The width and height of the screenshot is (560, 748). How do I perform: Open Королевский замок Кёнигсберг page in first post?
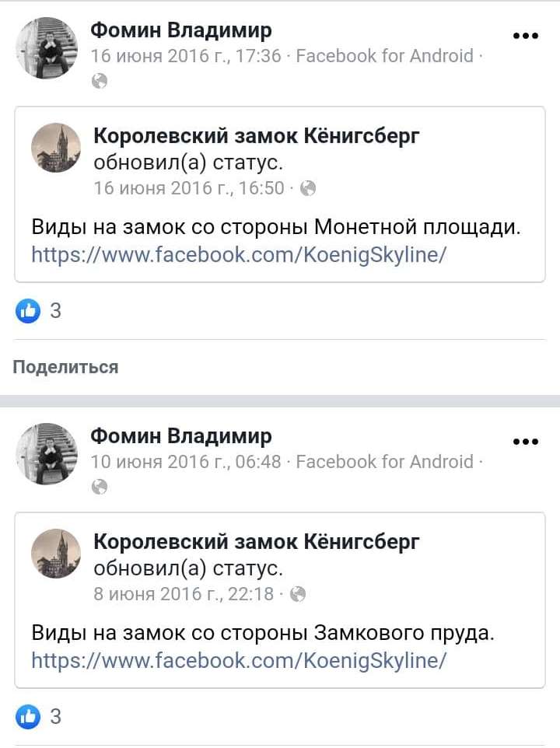click(x=257, y=136)
